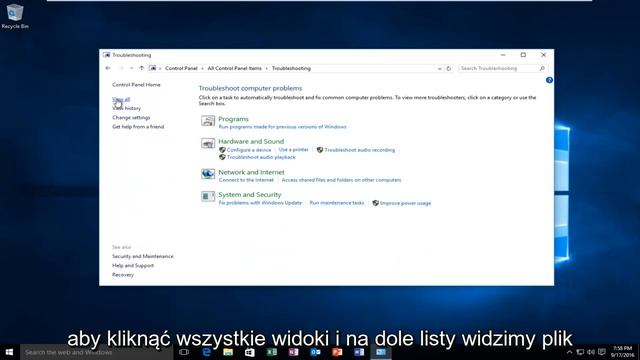Viewport: 640px width, 360px height.
Task: Open the Programs category icon
Action: (208, 121)
